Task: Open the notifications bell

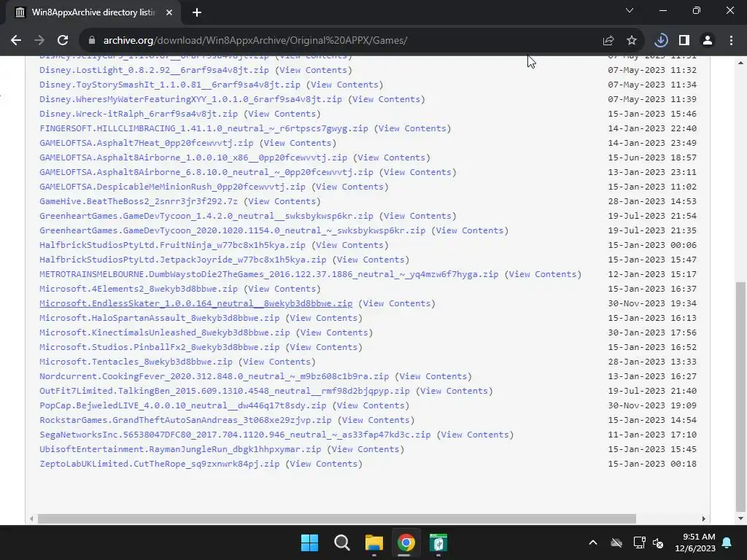Action: [727, 542]
